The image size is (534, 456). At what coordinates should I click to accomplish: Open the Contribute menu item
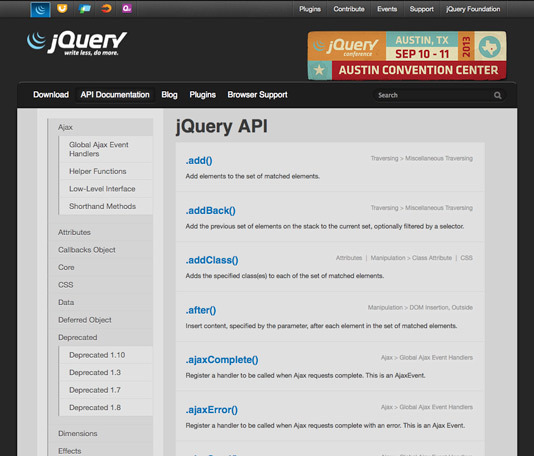click(x=349, y=9)
